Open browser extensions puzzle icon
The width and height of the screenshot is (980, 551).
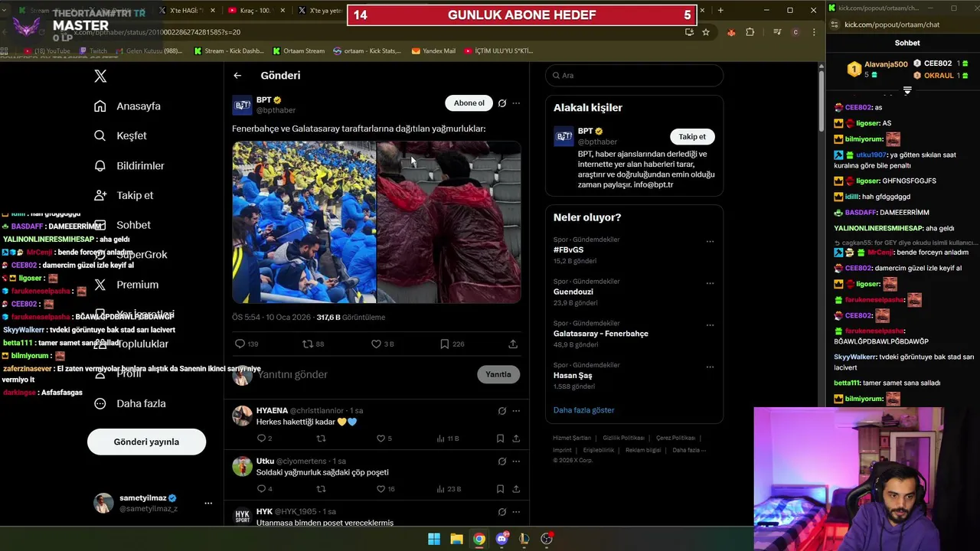tap(750, 32)
